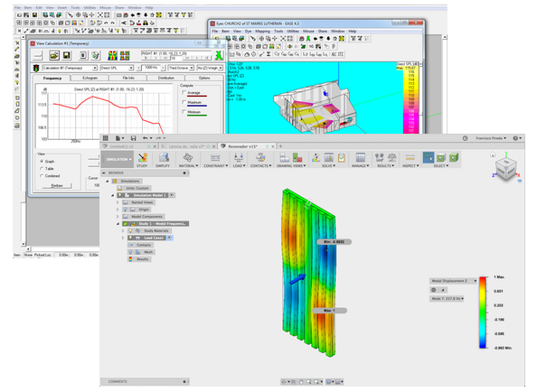Click the Redraw button
The image size is (537, 392).
57,185
